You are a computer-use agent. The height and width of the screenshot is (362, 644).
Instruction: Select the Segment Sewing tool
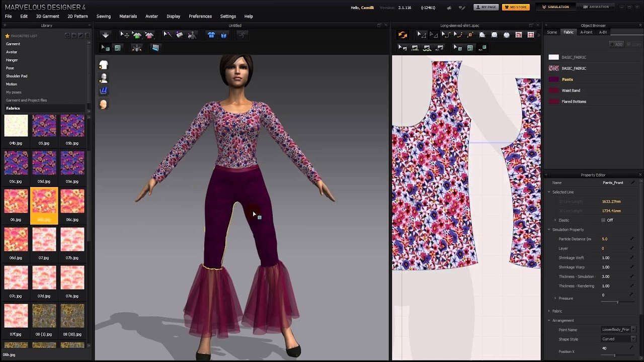[415, 47]
